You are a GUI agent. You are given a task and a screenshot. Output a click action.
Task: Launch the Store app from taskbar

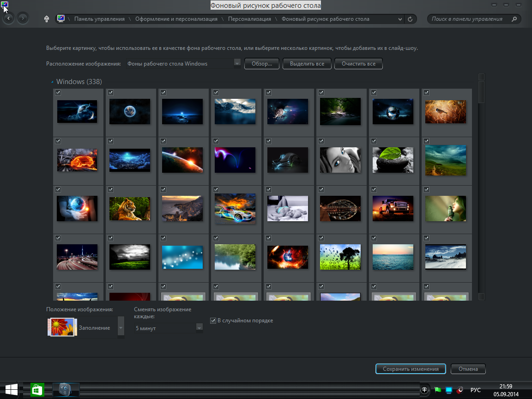tap(37, 390)
